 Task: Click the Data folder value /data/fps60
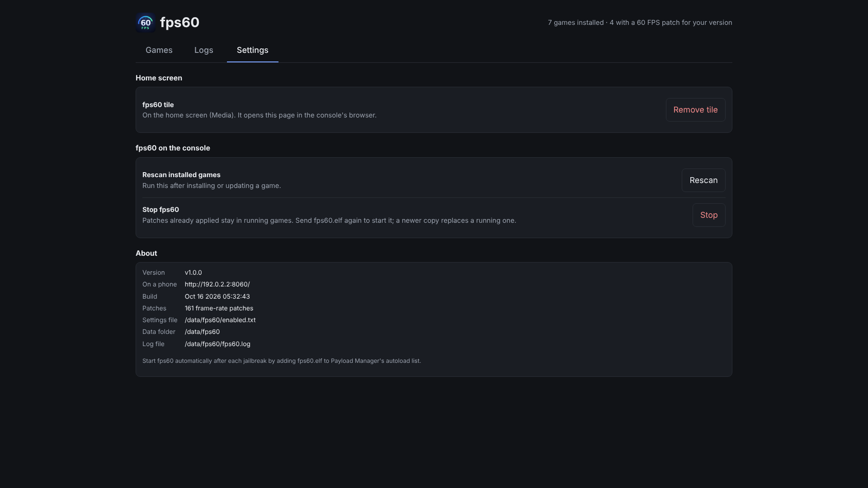[x=202, y=332]
